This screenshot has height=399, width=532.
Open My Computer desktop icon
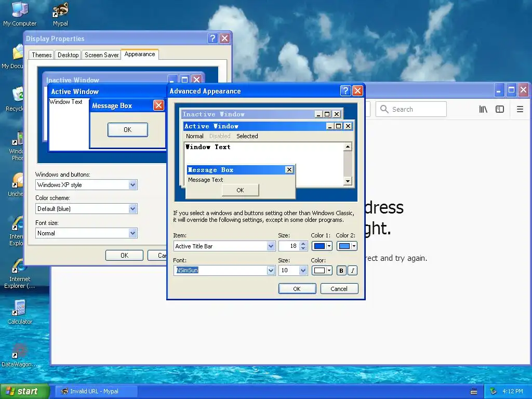[x=20, y=14]
